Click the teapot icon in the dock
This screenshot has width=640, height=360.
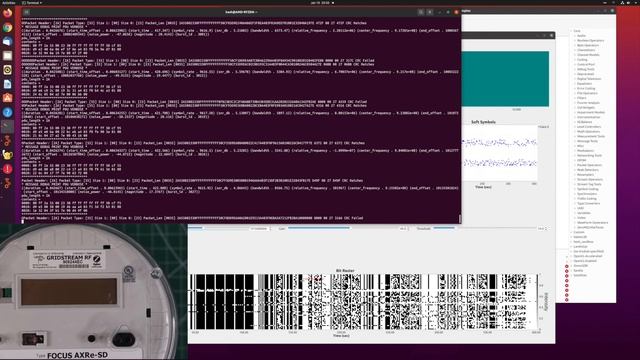point(7,155)
